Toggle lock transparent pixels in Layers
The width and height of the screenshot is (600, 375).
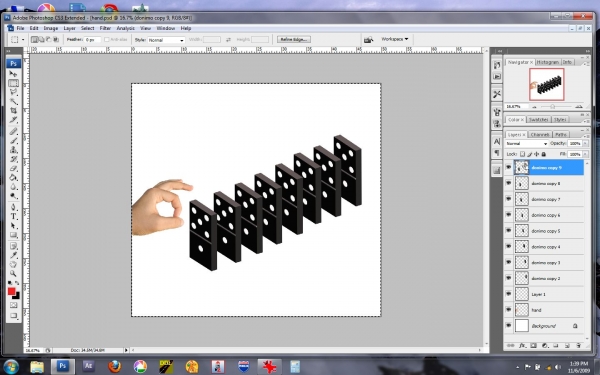(x=522, y=154)
